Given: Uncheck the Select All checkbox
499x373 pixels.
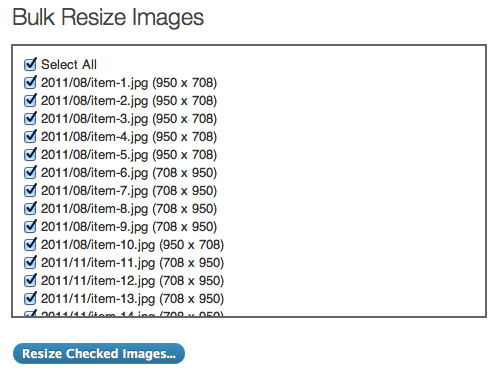Looking at the screenshot, I should [30, 64].
